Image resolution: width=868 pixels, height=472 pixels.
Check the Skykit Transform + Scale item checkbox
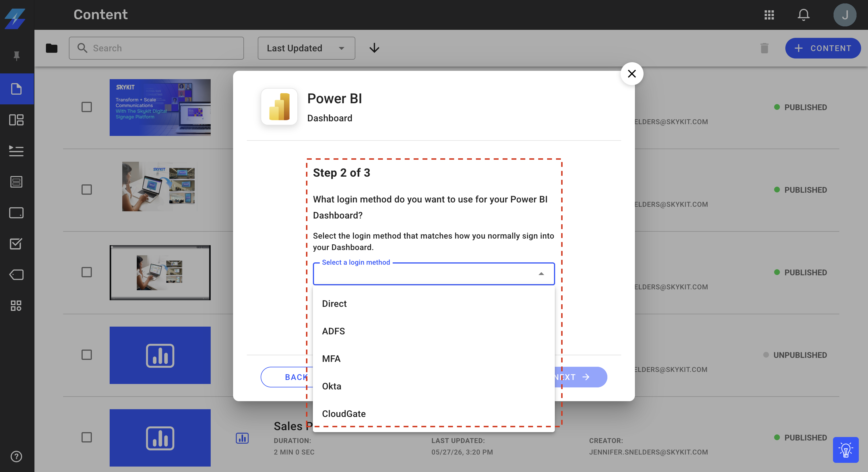(x=87, y=107)
